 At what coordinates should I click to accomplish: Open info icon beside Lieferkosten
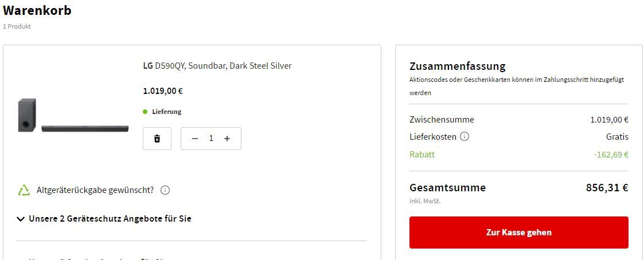pyautogui.click(x=465, y=136)
